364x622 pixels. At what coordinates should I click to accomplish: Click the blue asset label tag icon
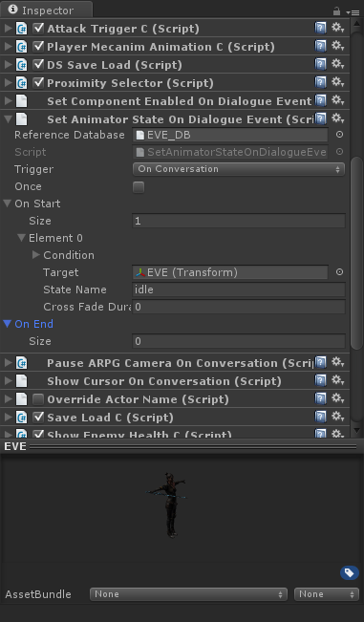coord(350,572)
